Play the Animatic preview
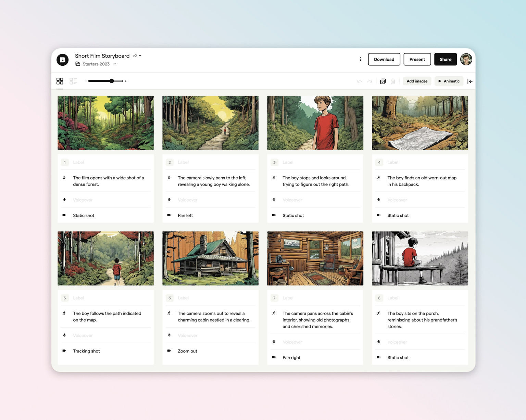 click(449, 81)
